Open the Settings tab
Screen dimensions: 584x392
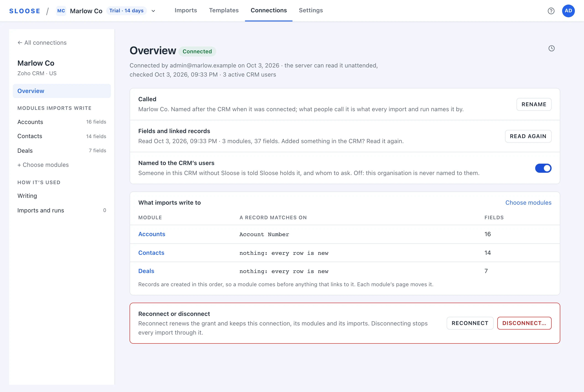(x=311, y=10)
